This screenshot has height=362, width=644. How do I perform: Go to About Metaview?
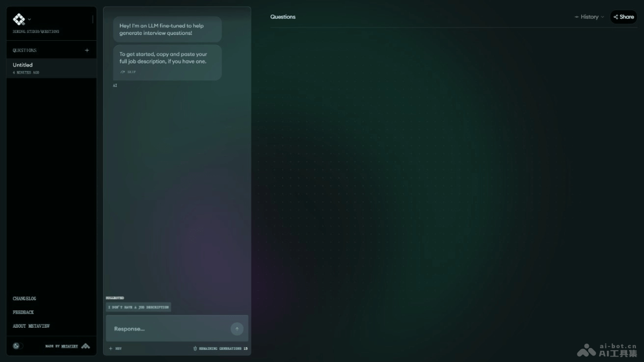31,326
